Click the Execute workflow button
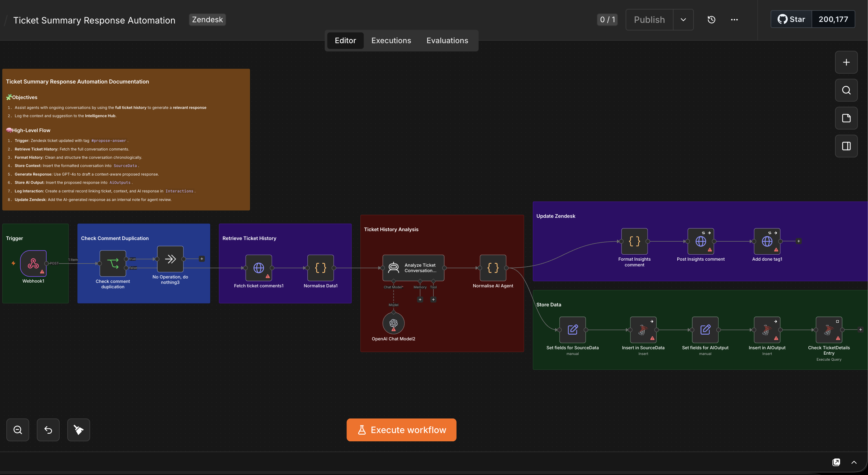This screenshot has height=475, width=868. pyautogui.click(x=401, y=430)
